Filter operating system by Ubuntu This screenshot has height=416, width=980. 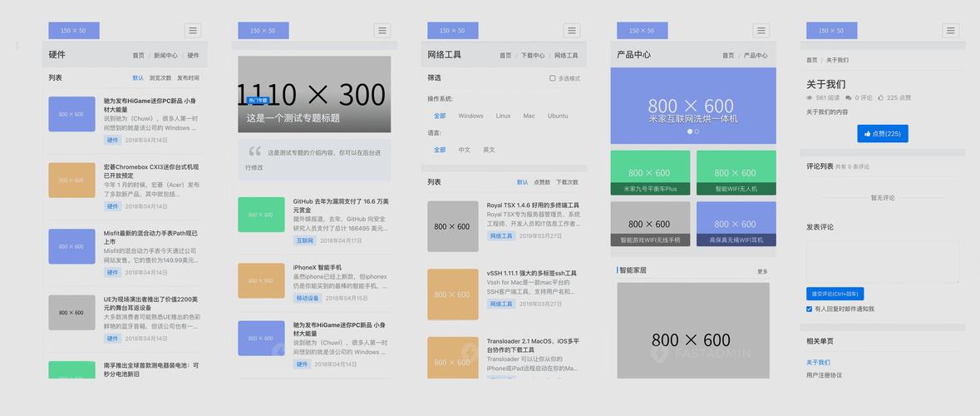[x=558, y=116]
